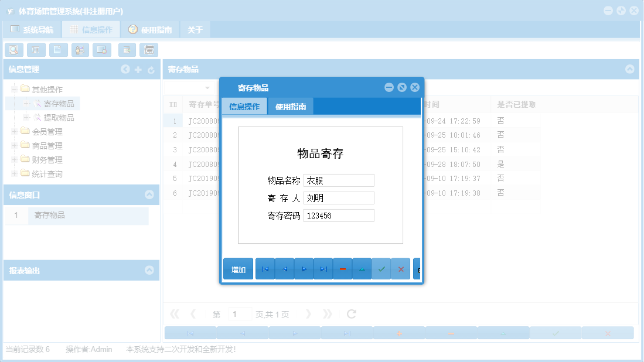This screenshot has width=644, height=362.
Task: Click the 增加 button in the dialog
Action: [238, 269]
